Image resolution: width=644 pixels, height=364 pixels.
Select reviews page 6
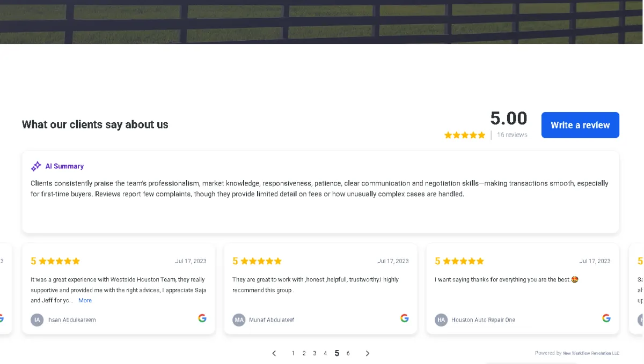pyautogui.click(x=348, y=353)
